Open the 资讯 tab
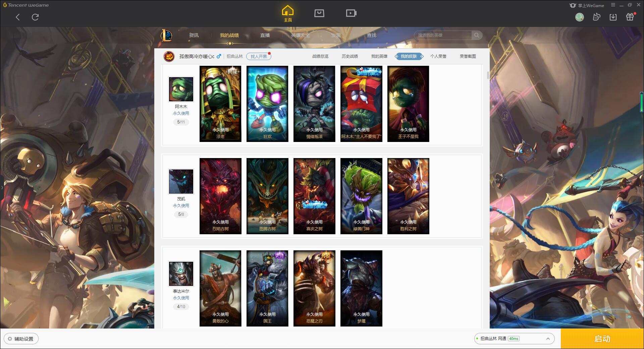Viewport: 644px width, 349px height. 194,35
